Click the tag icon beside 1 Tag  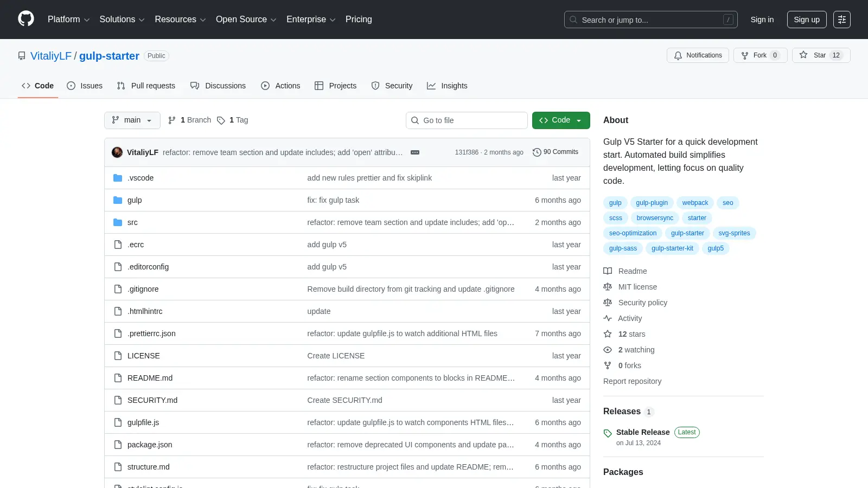(x=221, y=120)
